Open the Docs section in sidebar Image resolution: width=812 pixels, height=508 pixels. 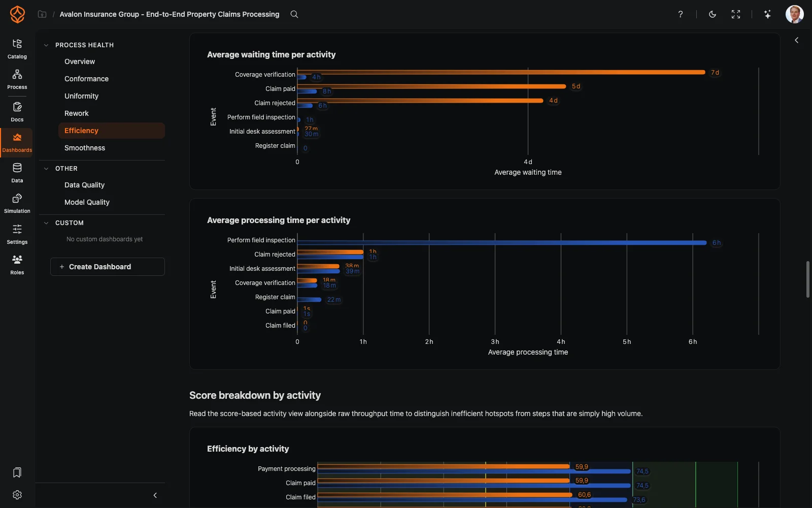tap(17, 112)
